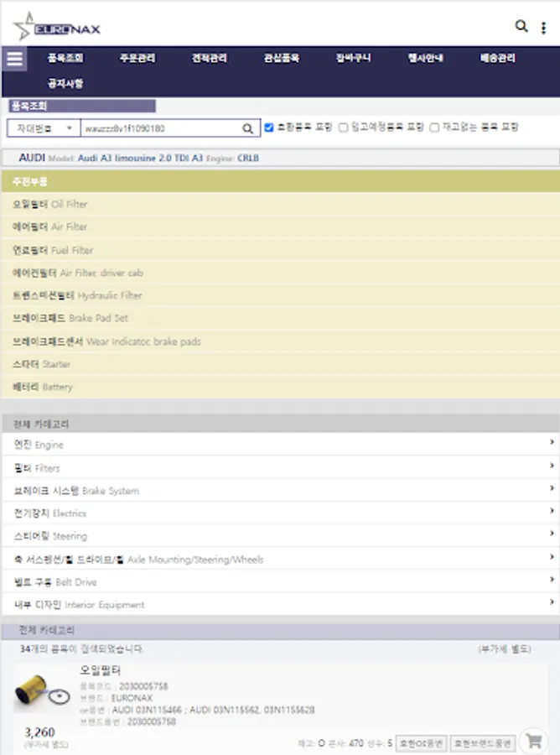Select recommended part 연료필터 Fuel Filter
Viewport: 560px width, 755px height.
point(280,250)
